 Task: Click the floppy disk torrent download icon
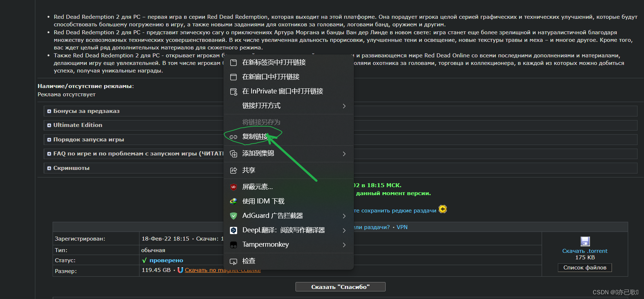(585, 241)
